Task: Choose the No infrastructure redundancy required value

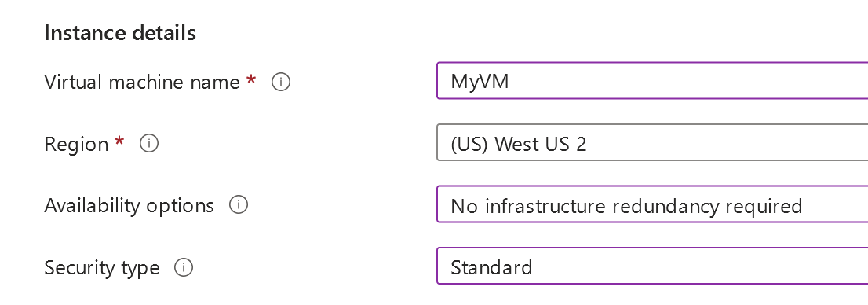Action: pyautogui.click(x=626, y=206)
